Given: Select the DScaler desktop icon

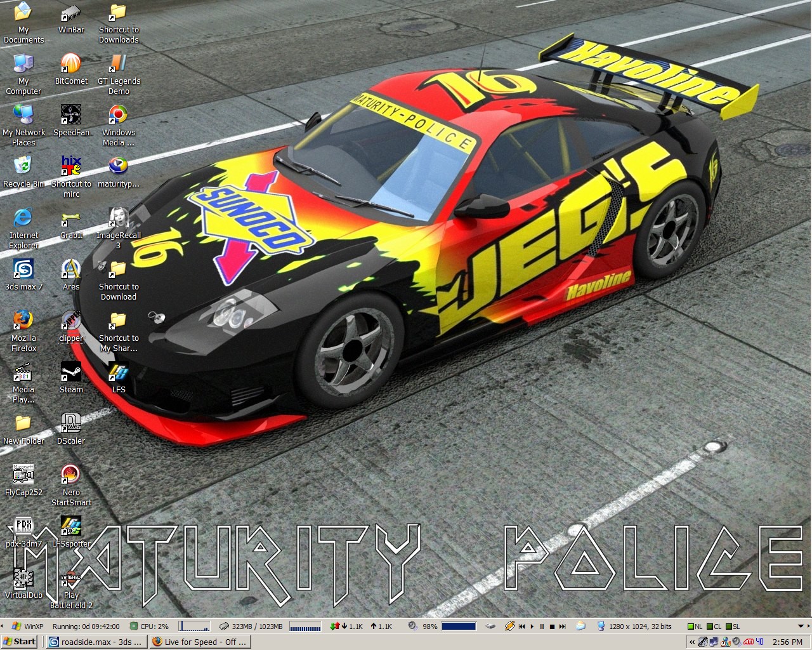Looking at the screenshot, I should (71, 429).
